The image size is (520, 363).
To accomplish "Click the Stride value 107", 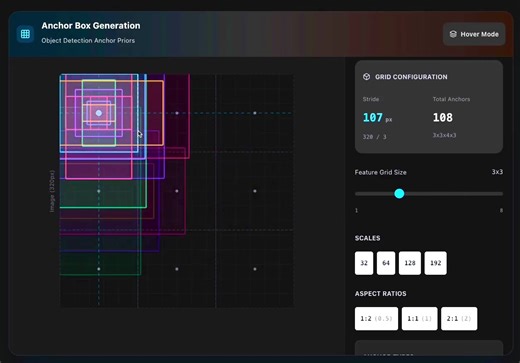I will pyautogui.click(x=373, y=117).
